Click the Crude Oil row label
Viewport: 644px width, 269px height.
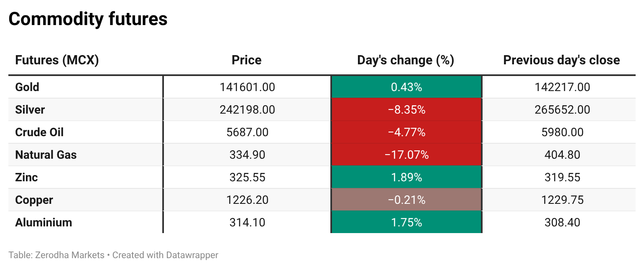click(x=39, y=132)
